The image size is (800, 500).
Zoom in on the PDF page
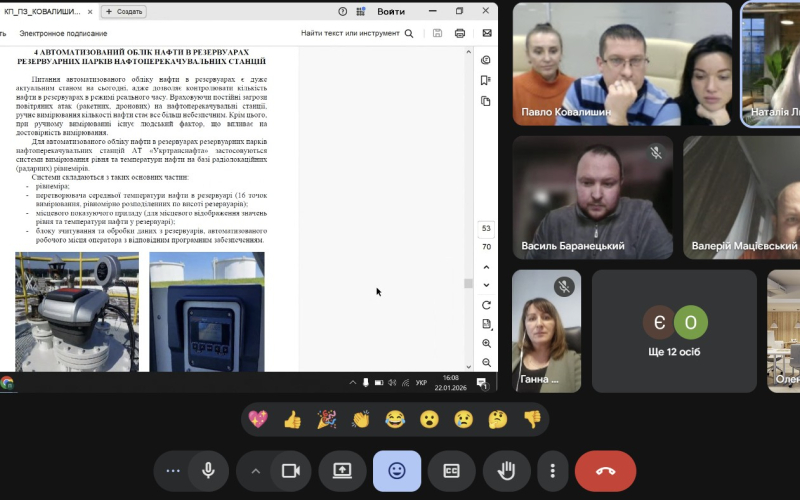[486, 343]
